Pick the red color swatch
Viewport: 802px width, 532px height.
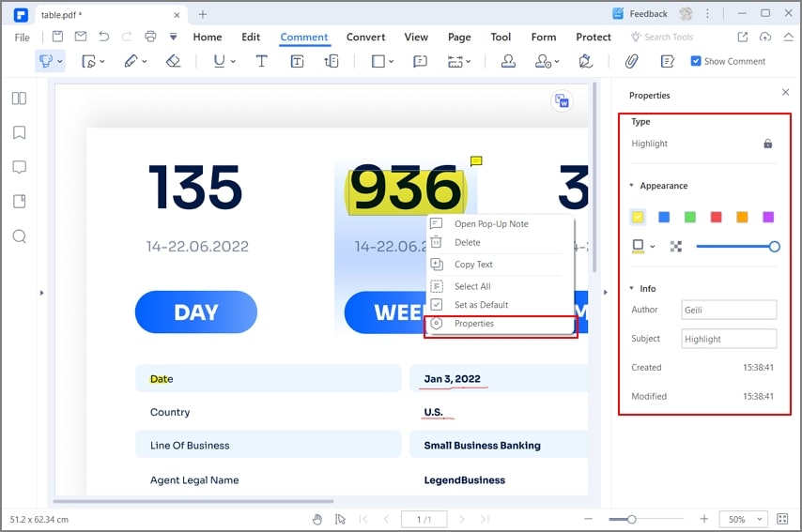point(716,217)
